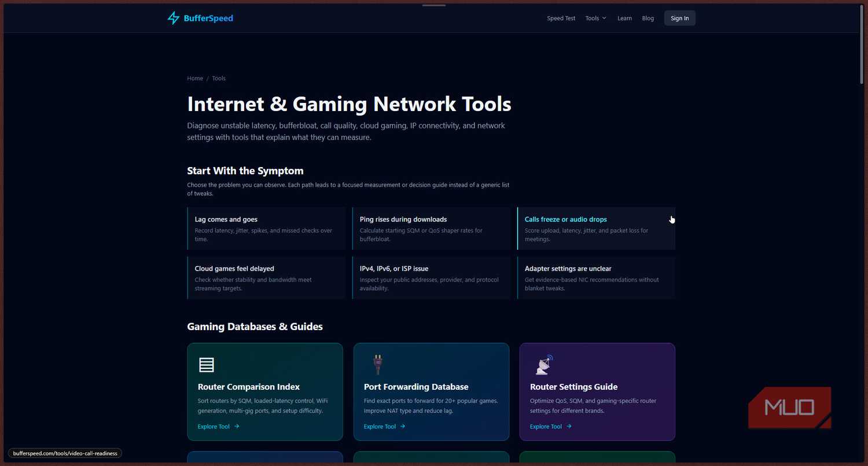This screenshot has width=868, height=466.
Task: Click the arrow next to Router Settings Explore Tool
Action: pos(569,427)
